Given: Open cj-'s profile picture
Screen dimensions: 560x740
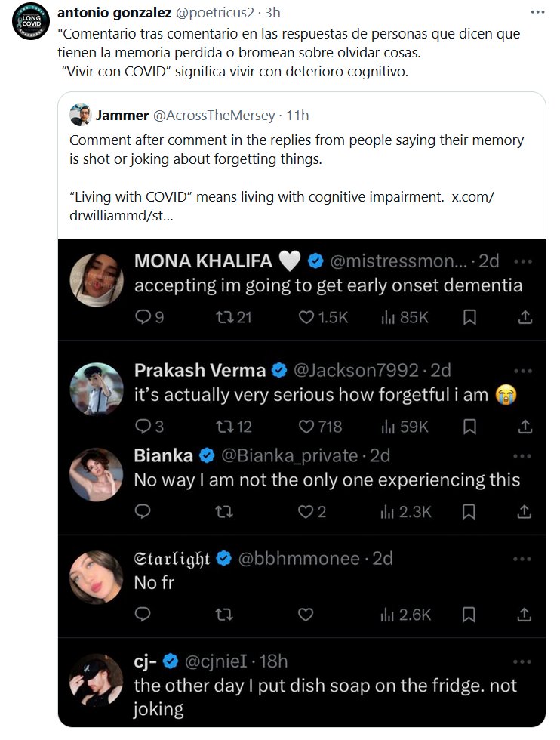Looking at the screenshot, I should [96, 680].
